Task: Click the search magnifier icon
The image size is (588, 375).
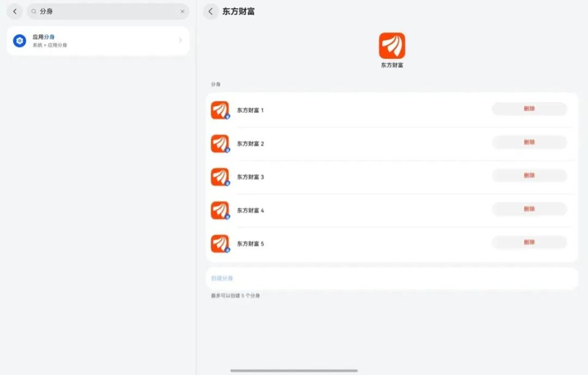Action: click(34, 11)
